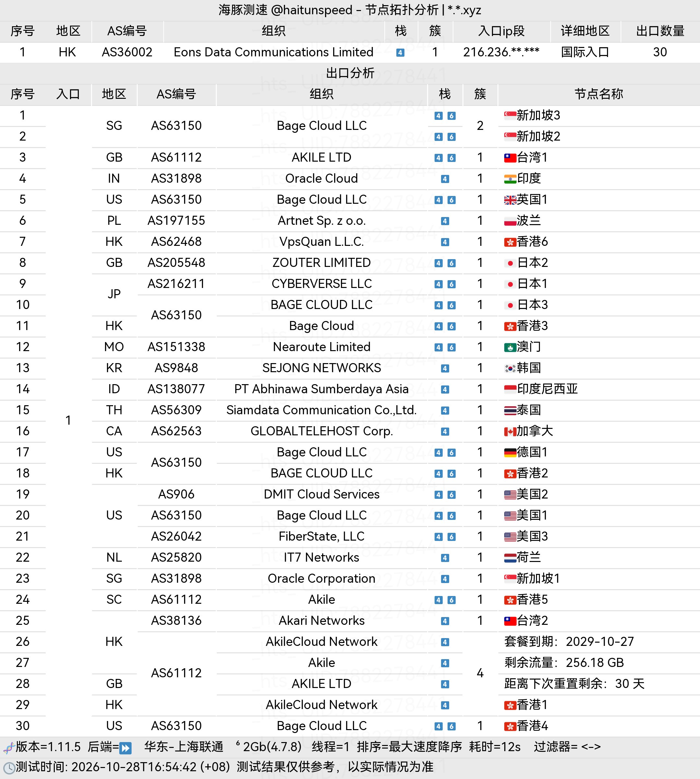700x779 pixels.
Task: Click the 节点名称 column header
Action: 599,94
